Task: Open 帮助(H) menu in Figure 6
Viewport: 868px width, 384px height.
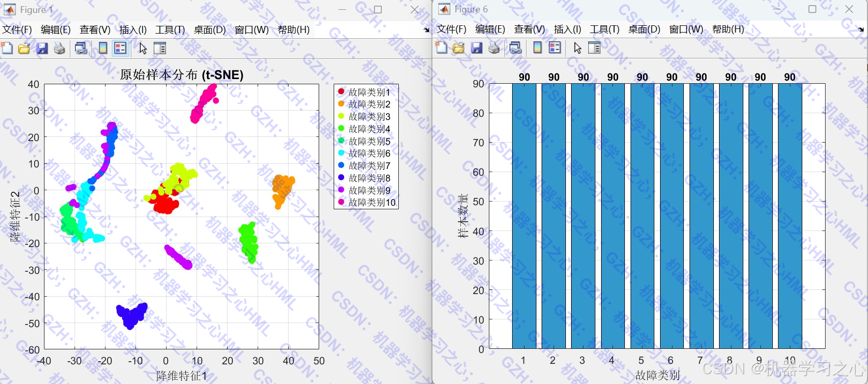Action: click(x=728, y=29)
